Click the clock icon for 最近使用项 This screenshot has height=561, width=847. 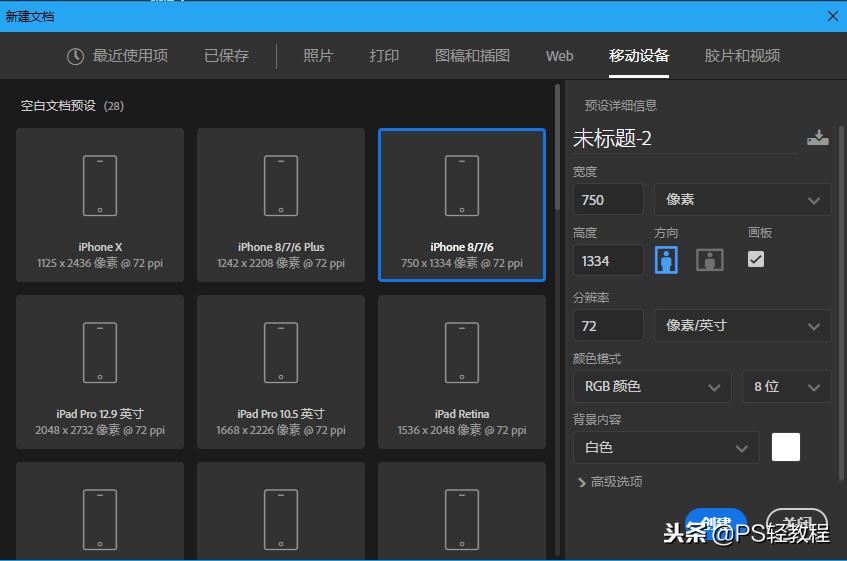tap(75, 56)
